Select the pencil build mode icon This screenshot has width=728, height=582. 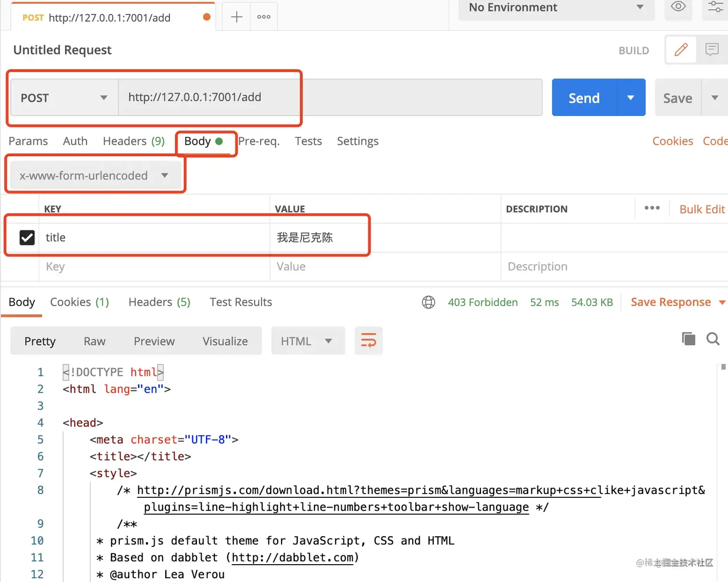click(x=681, y=50)
